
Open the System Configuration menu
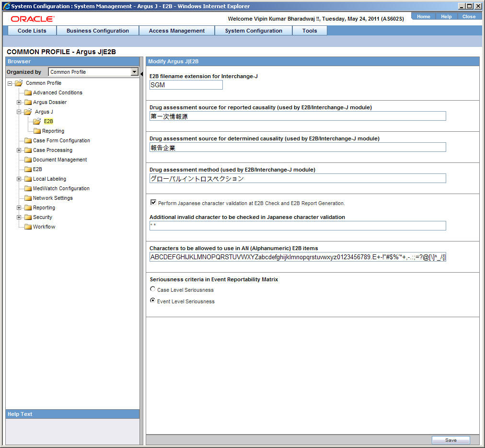(x=254, y=31)
